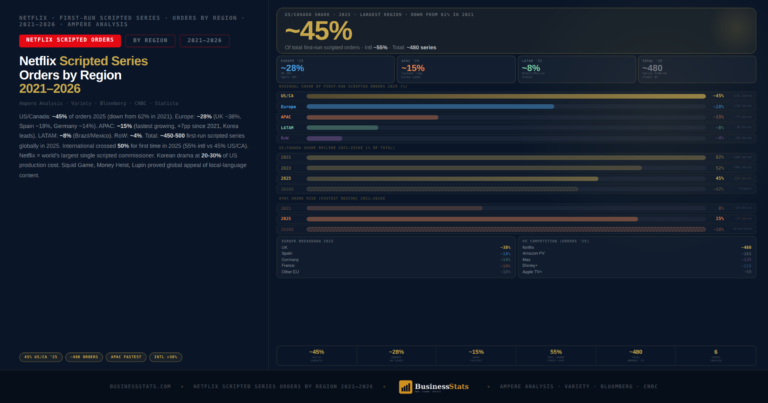Click the US/CA regional share bar
The width and height of the screenshot is (768, 403).
[506, 96]
